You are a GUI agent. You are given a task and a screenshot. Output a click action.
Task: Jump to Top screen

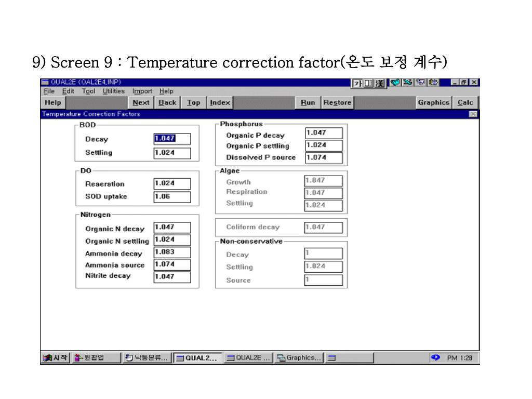click(x=193, y=102)
